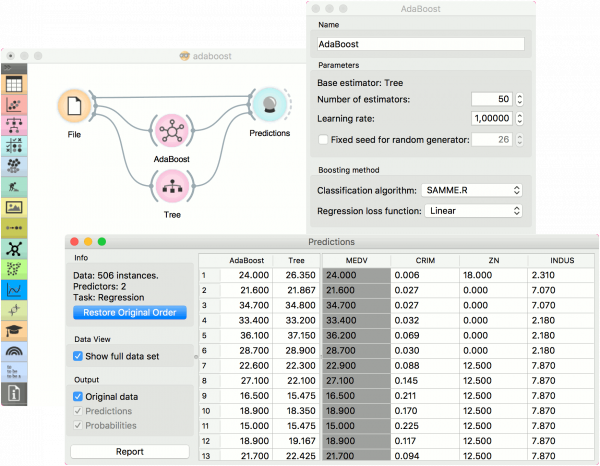Click the Number of estimators stepper arrows
The width and height of the screenshot is (600, 466).
click(520, 99)
